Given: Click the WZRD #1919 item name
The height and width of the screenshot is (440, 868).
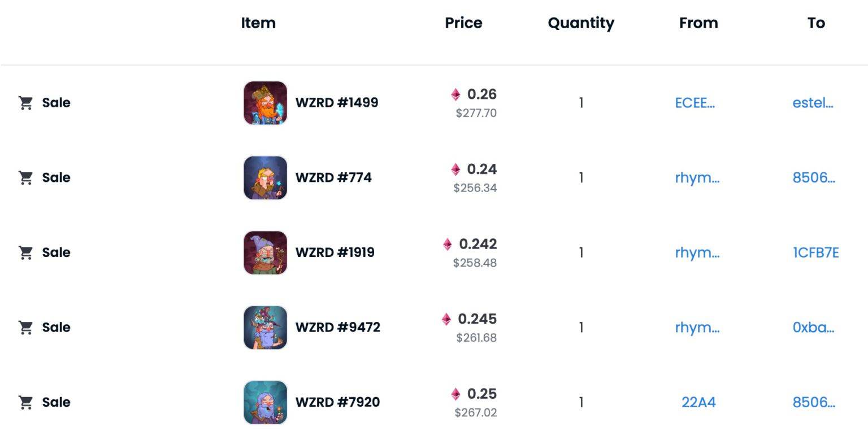Looking at the screenshot, I should 335,252.
